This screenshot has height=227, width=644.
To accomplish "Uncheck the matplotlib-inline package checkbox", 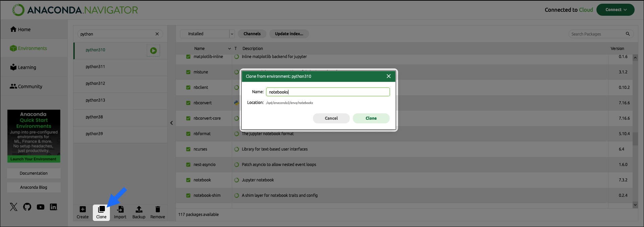I will coord(188,57).
